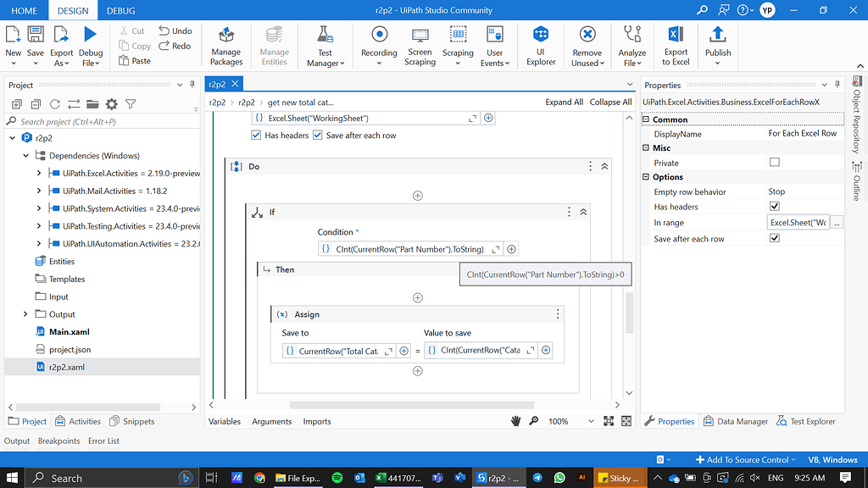Open the Activities panel tab
This screenshot has width=868, height=488.
pyautogui.click(x=78, y=422)
